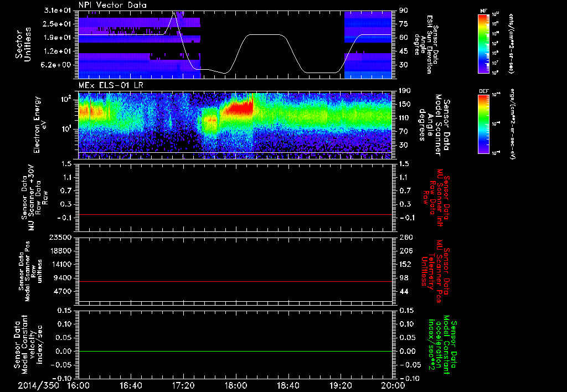567x392 pixels.
Task: Click the 18:00 time axis label
Action: point(236,385)
